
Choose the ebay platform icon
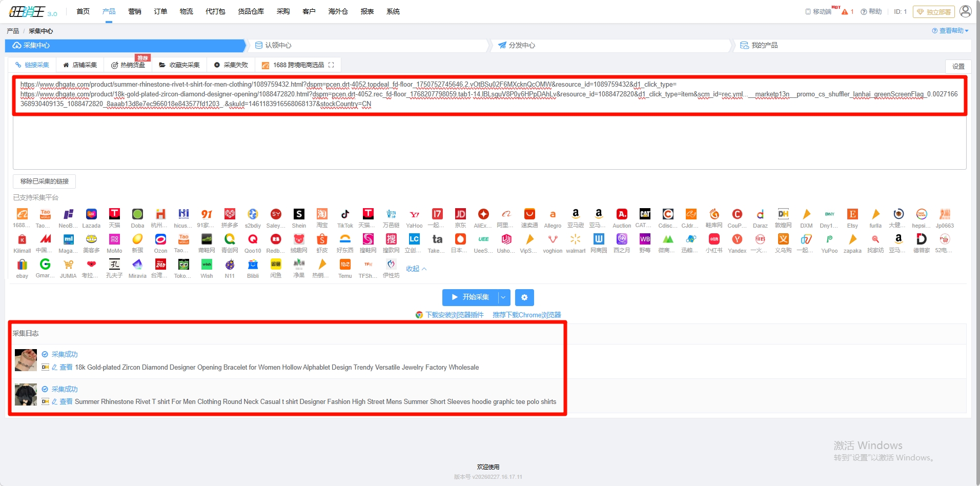[22, 265]
